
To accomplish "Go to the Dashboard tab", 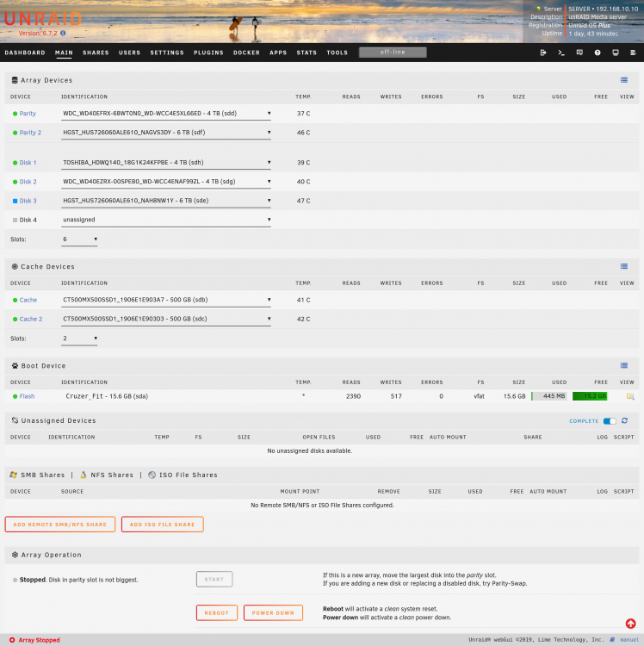I will [x=25, y=53].
